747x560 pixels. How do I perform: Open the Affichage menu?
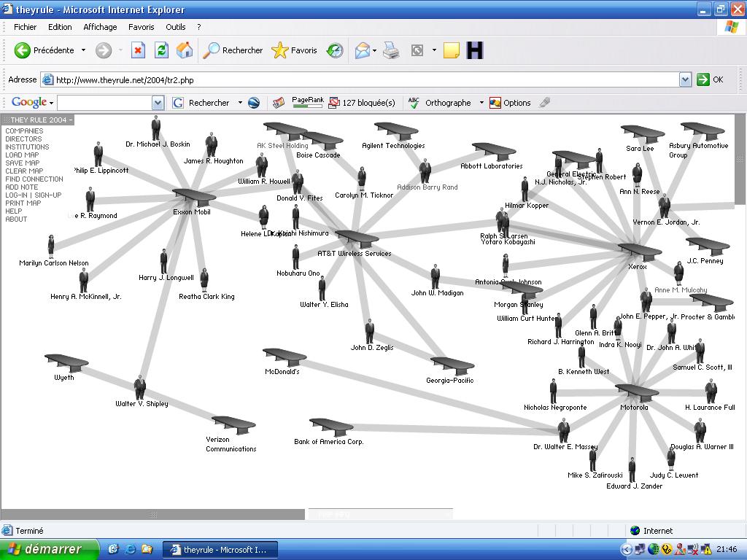click(x=100, y=27)
